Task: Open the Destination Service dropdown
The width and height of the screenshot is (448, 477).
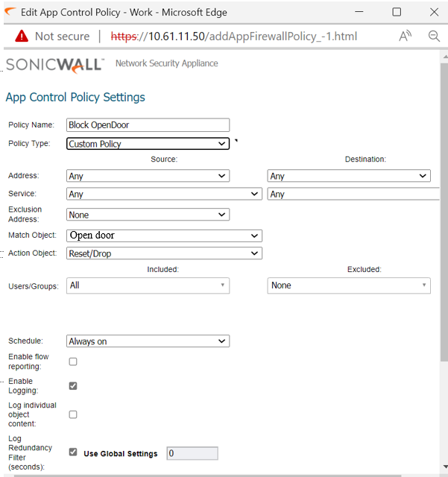Action: tap(353, 194)
